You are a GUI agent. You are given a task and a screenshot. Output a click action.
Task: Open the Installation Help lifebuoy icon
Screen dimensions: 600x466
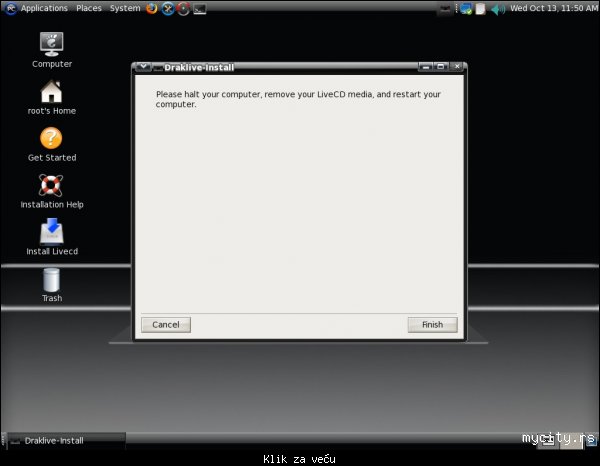pos(52,191)
